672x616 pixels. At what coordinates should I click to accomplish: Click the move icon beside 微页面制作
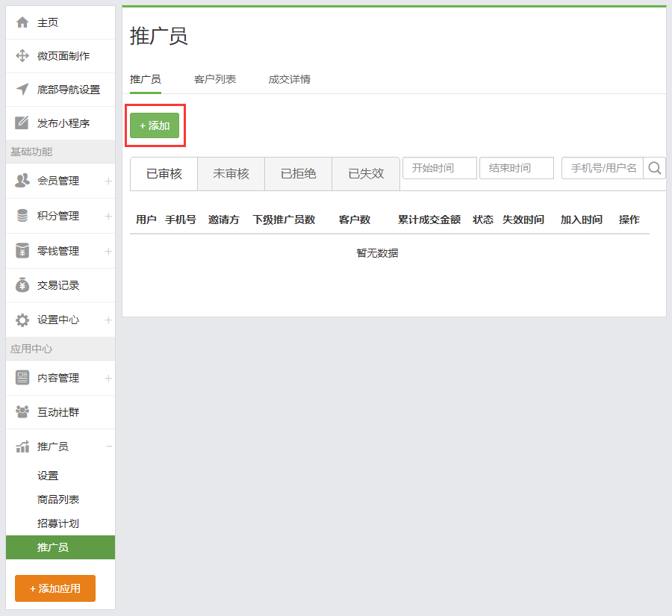pos(22,56)
